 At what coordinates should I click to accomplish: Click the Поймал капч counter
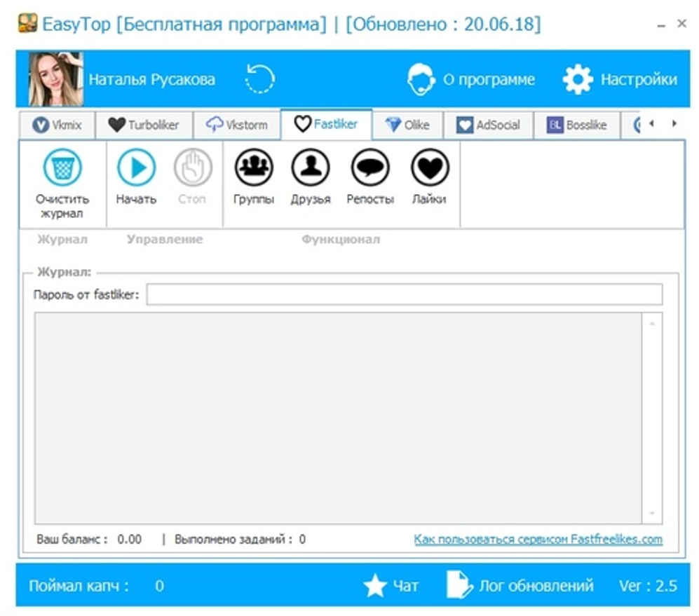[x=96, y=586]
